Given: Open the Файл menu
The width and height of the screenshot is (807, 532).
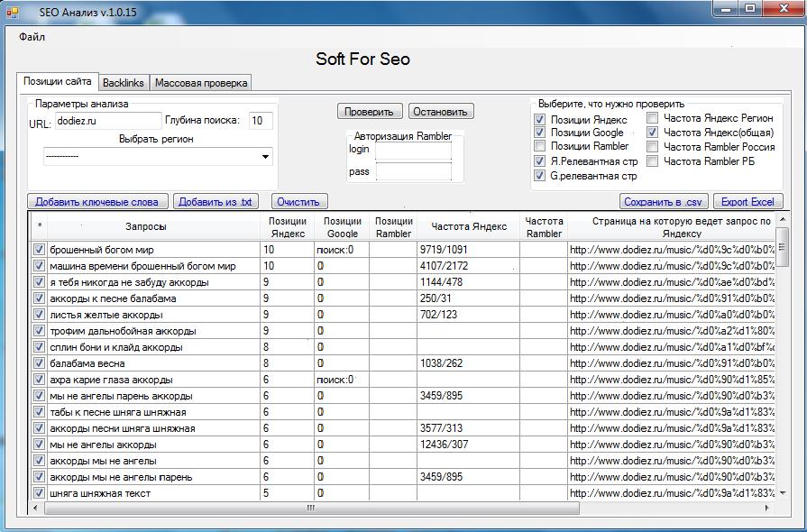Looking at the screenshot, I should (x=32, y=37).
